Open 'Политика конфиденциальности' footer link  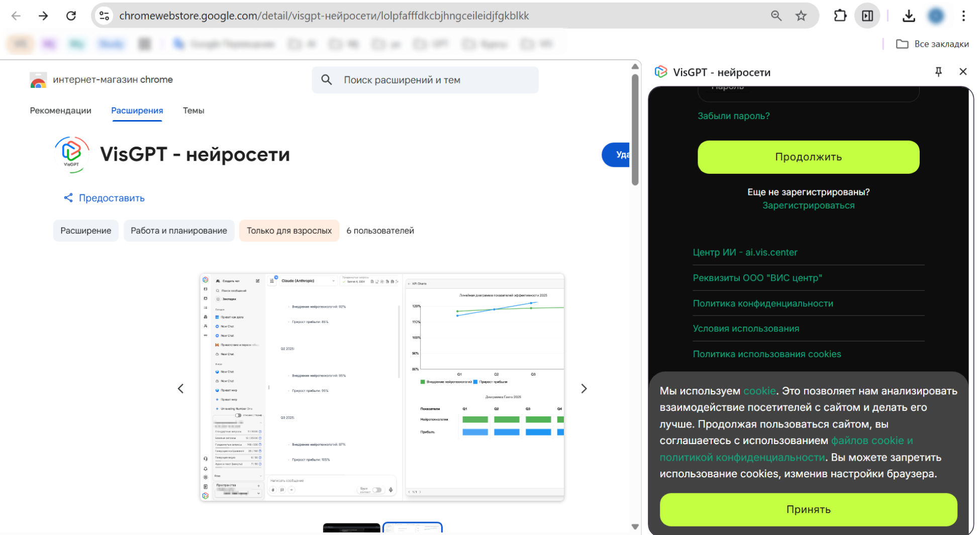763,303
